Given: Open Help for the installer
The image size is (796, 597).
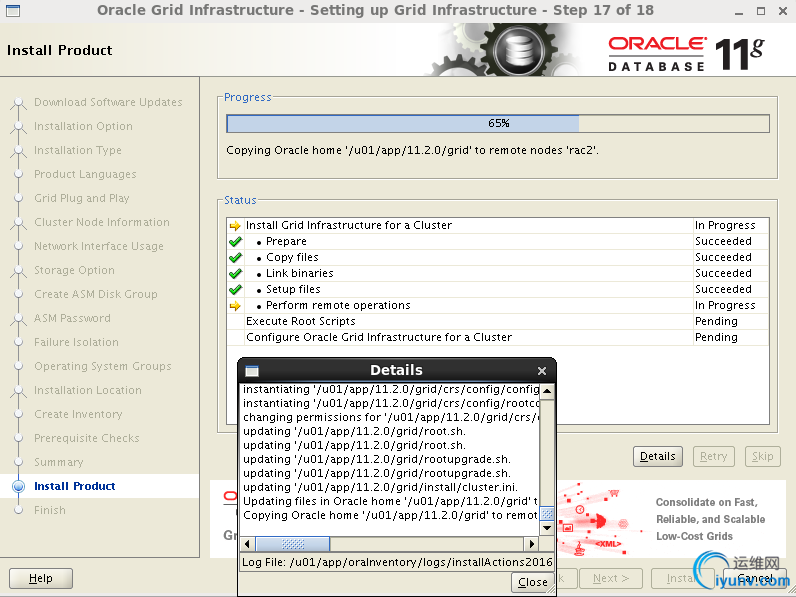Looking at the screenshot, I should (41, 578).
